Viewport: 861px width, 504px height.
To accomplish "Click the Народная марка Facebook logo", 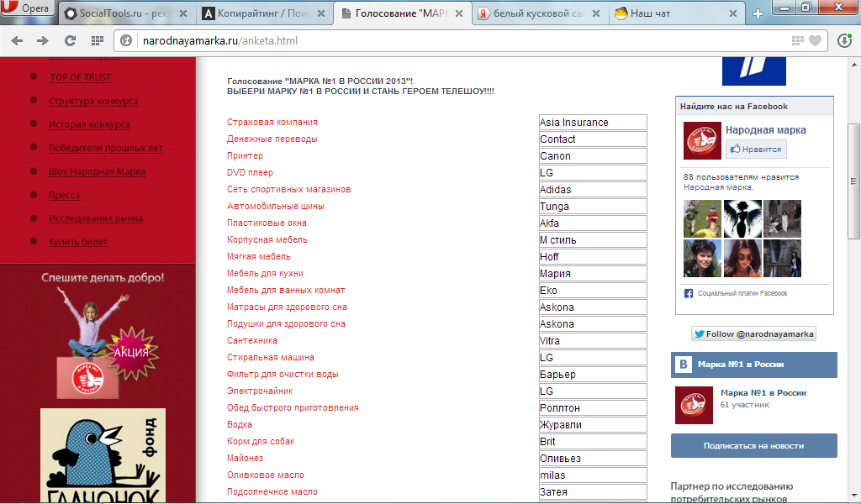I will click(x=702, y=141).
